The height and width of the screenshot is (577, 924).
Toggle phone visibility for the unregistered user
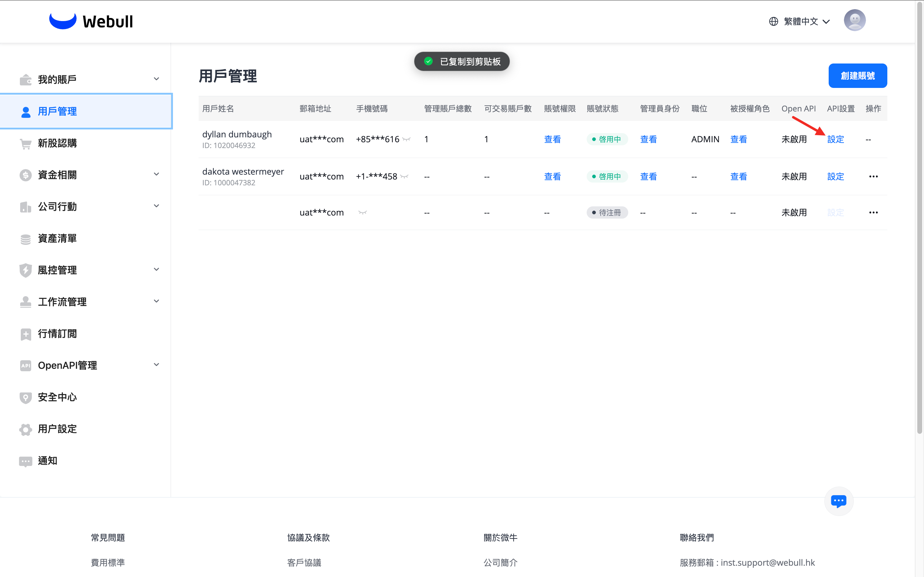362,212
